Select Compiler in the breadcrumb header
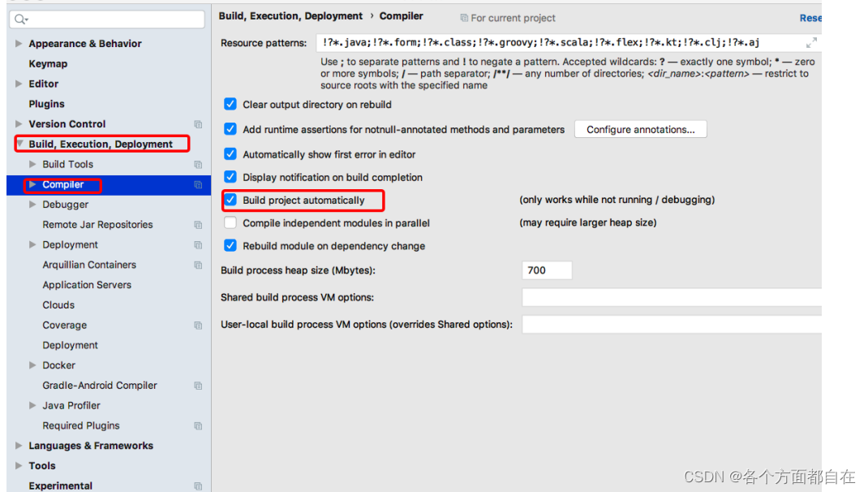Screen dimensions: 868x492 coord(402,15)
